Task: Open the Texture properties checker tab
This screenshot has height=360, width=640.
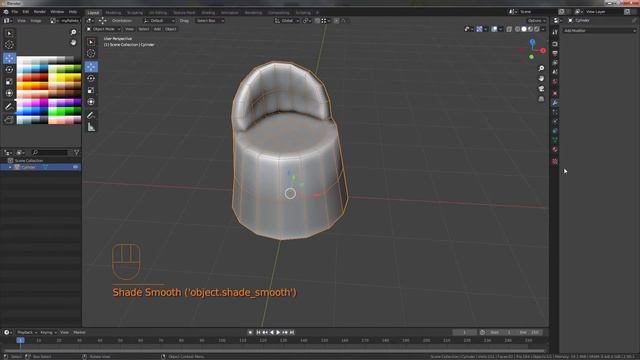Action: click(x=555, y=161)
